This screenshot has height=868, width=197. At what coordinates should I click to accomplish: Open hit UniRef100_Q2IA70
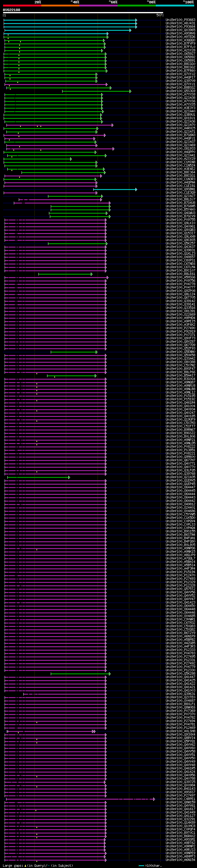tap(180, 125)
